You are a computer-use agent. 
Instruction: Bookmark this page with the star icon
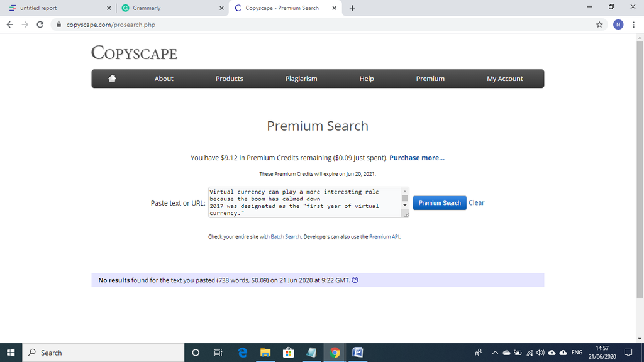(599, 25)
